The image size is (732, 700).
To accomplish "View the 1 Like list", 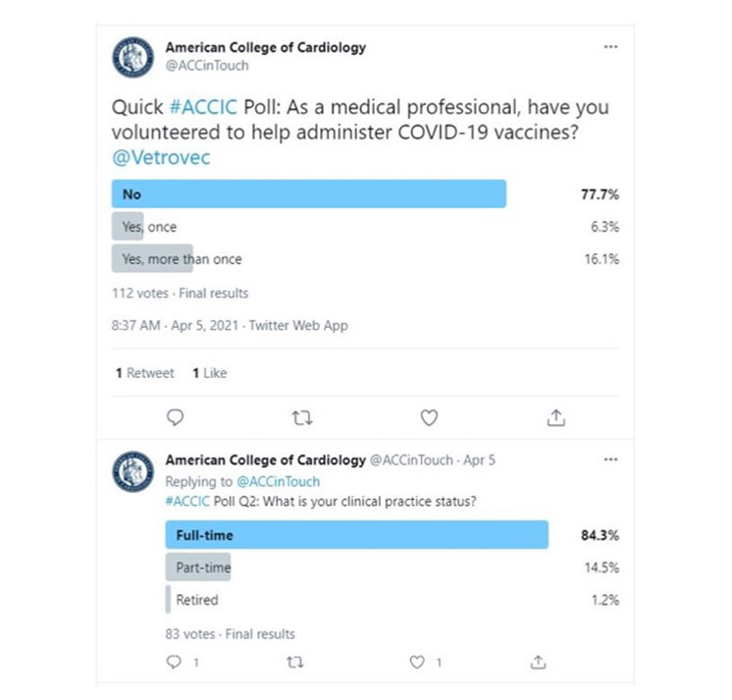I will pos(209,373).
